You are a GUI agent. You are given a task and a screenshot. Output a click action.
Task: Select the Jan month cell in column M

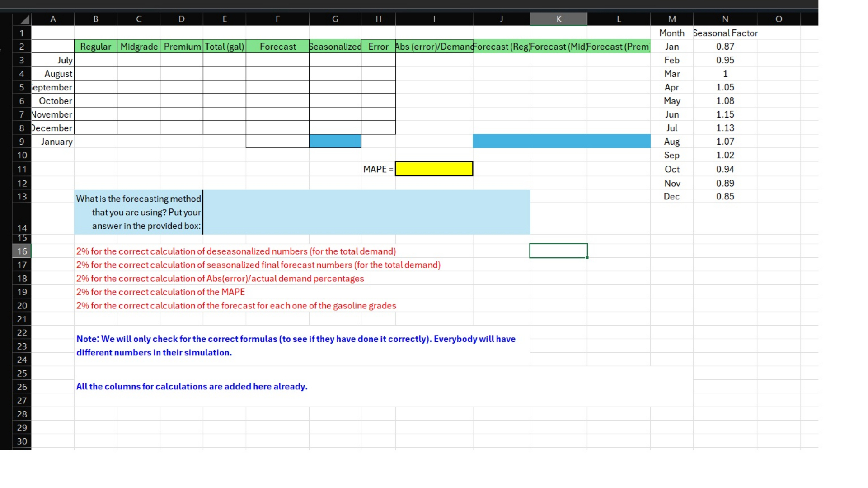click(671, 47)
